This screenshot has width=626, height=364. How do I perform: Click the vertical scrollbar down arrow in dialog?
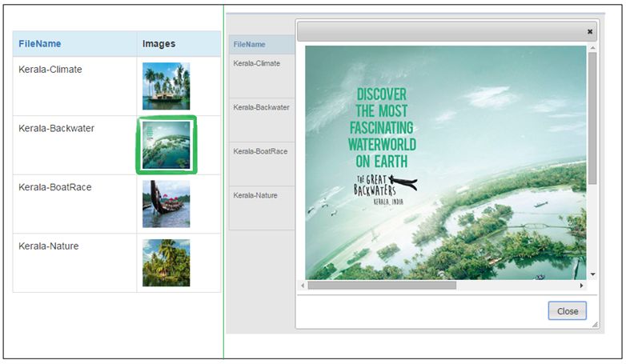[x=593, y=274]
